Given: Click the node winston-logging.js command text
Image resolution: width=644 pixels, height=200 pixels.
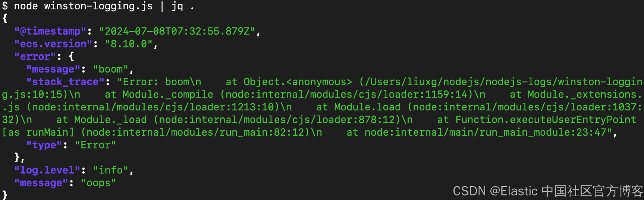Looking at the screenshot, I should [x=83, y=6].
